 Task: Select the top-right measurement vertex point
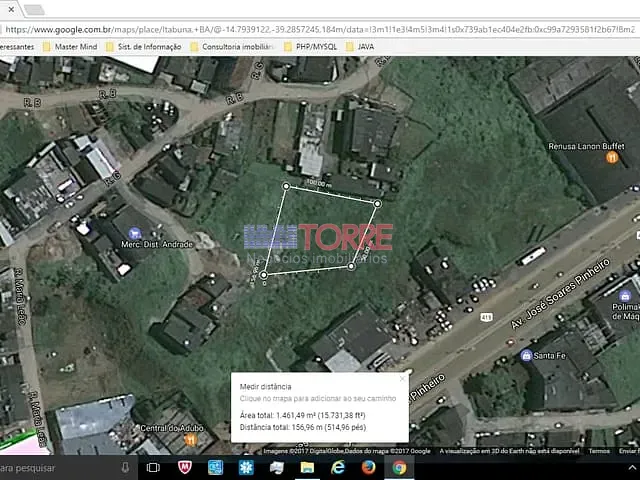point(378,203)
